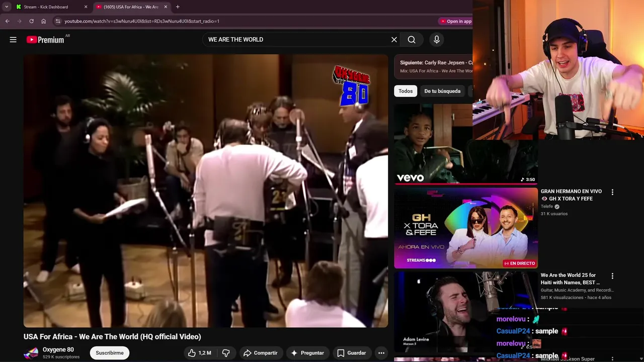644x362 pixels.
Task: Open GRAN HERMANO EN VIVO title
Action: (571, 195)
